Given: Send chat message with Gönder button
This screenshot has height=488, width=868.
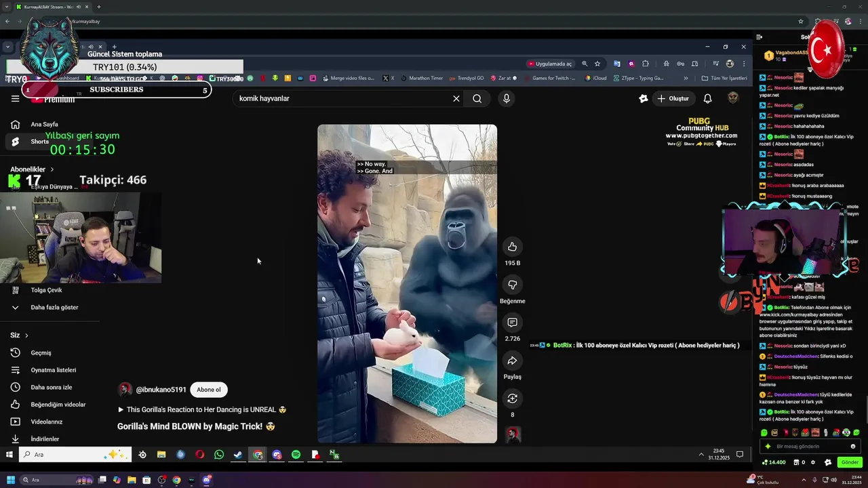Looking at the screenshot, I should coord(850,462).
